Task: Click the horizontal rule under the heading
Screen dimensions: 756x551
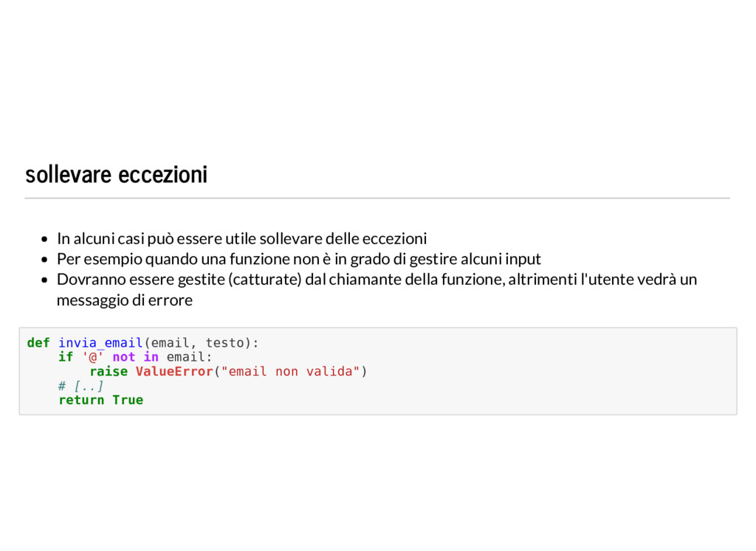Action: pos(377,198)
